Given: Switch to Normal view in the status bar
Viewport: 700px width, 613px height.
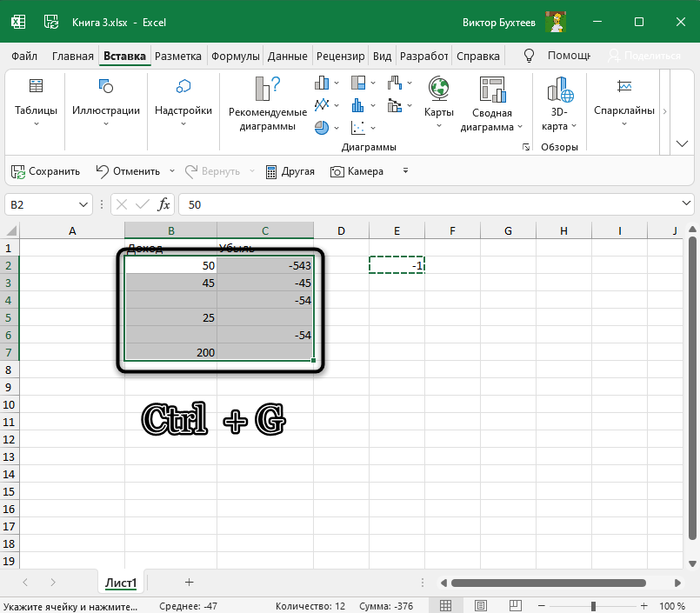Looking at the screenshot, I should (x=445, y=605).
